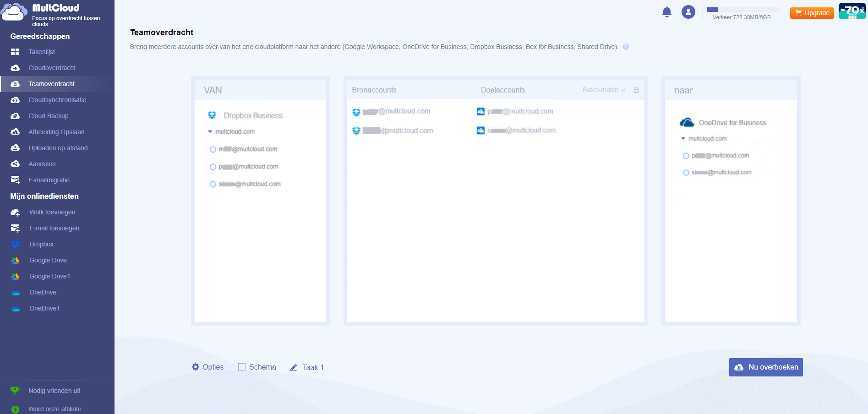This screenshot has height=414, width=868.
Task: Click "Dropbox Business" label in VAN panel
Action: pos(253,115)
